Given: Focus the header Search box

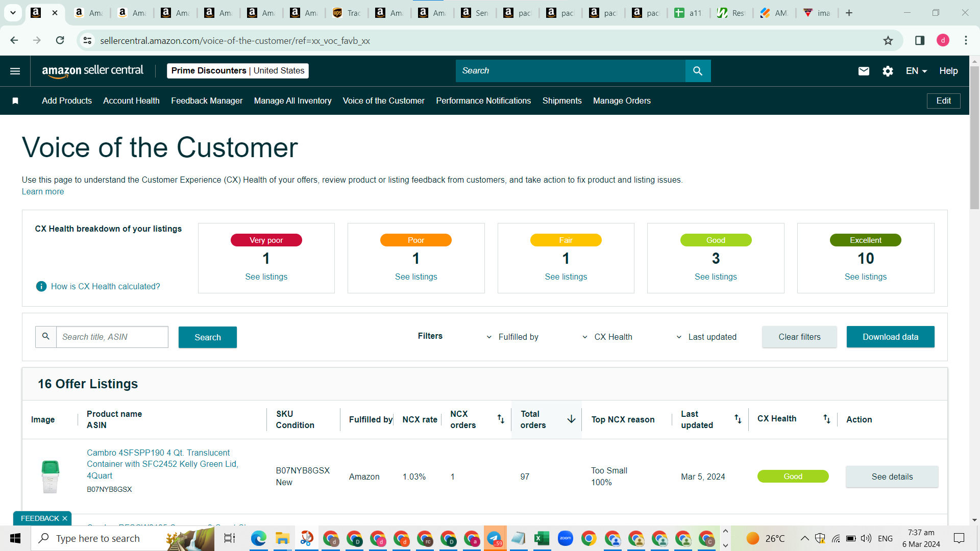Looking at the screenshot, I should pos(571,71).
